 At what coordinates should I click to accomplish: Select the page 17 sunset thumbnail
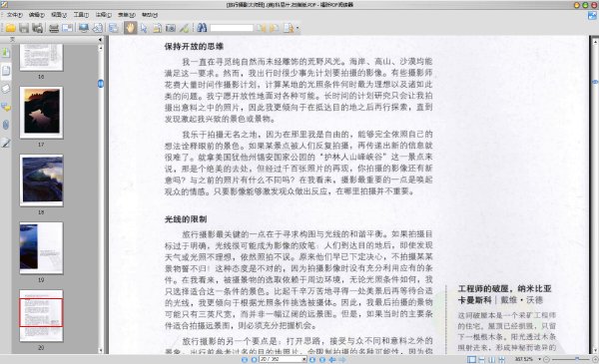coord(41,113)
